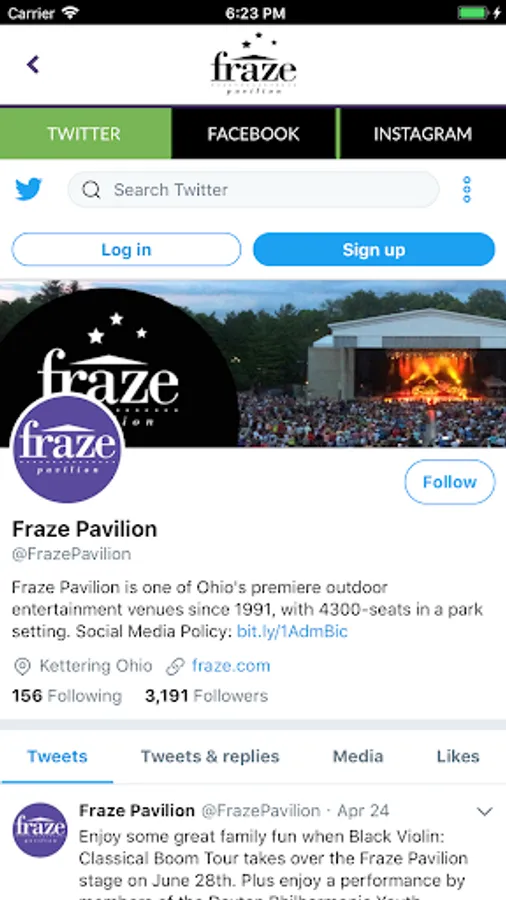Follow the Fraze Pavilion account
Viewport: 506px width, 900px height.
(450, 482)
